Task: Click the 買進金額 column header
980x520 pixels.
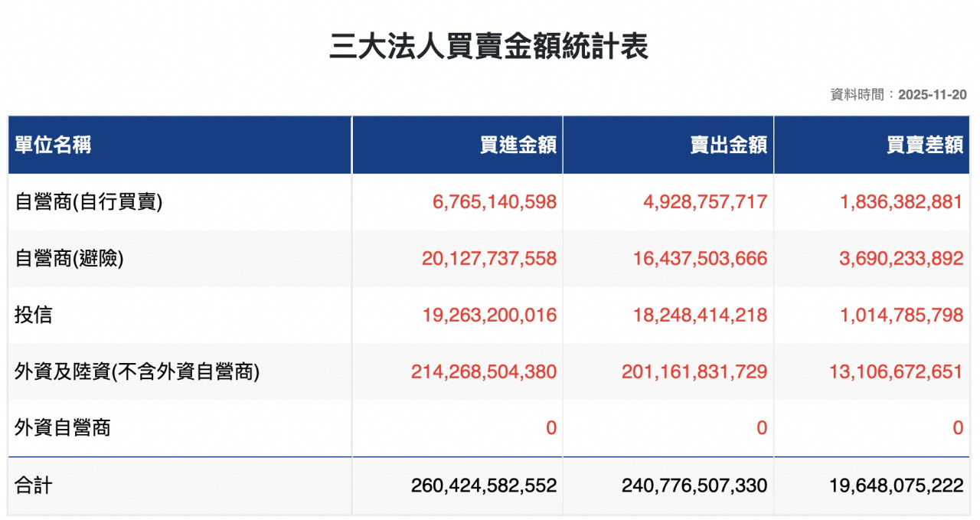Action: click(518, 145)
